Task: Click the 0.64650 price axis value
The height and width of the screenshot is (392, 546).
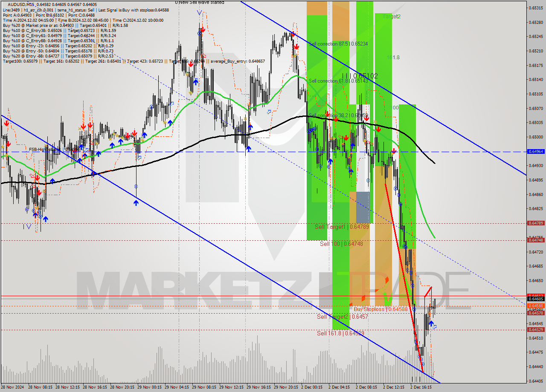Action: [536, 280]
